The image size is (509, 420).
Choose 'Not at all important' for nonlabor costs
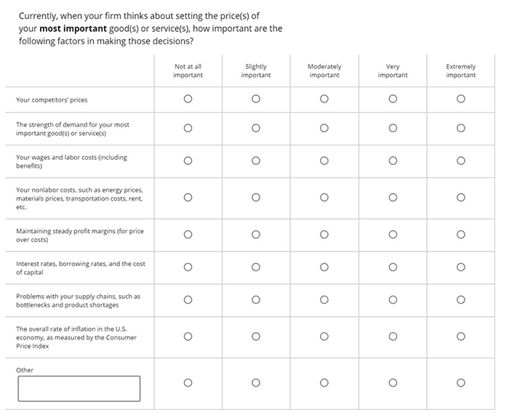188,198
